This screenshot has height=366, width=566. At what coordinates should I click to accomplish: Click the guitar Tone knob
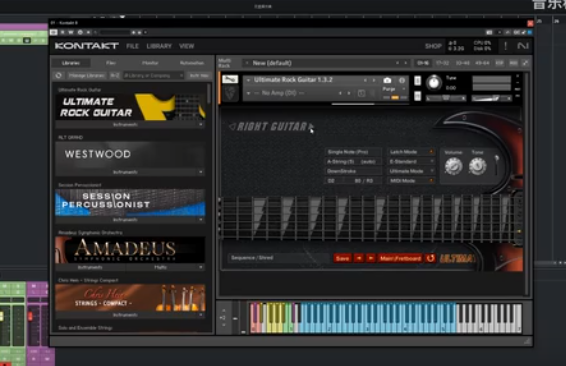pos(478,166)
